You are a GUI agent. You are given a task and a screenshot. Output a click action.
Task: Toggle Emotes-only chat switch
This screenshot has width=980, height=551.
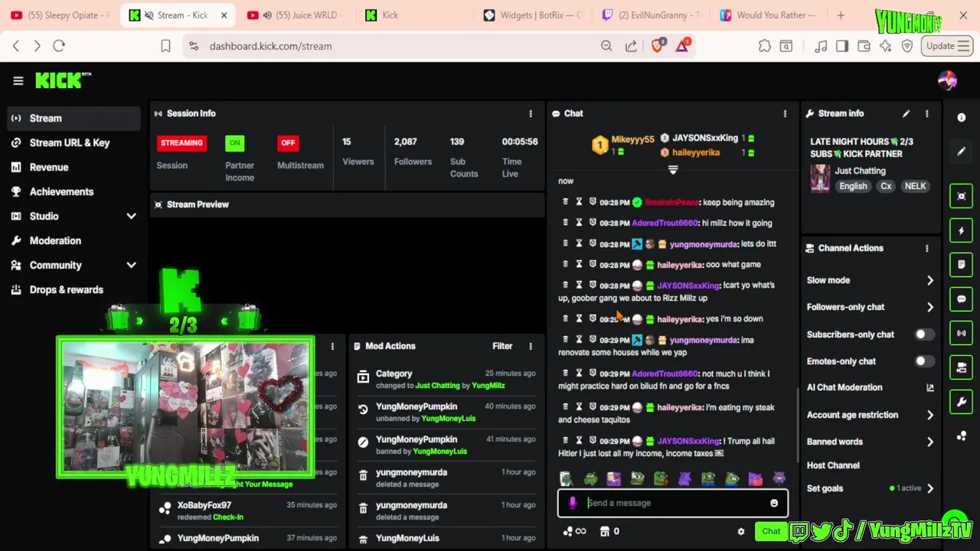[x=925, y=361]
